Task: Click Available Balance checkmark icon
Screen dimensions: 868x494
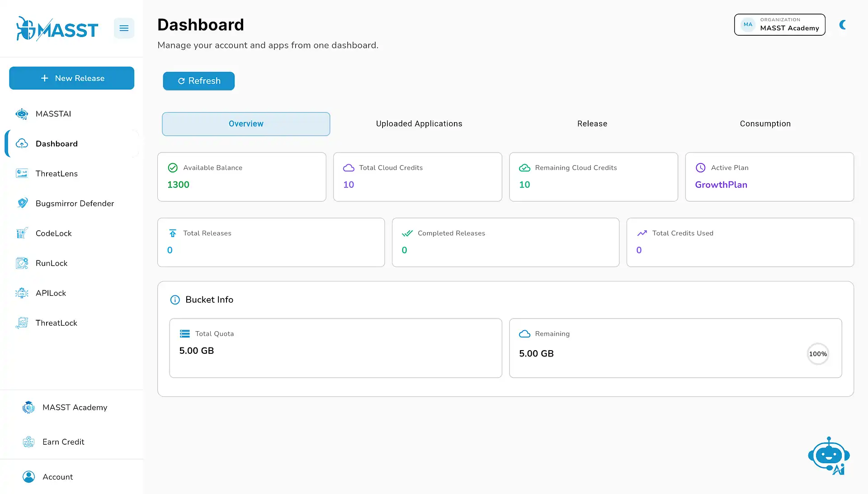Action: point(173,168)
